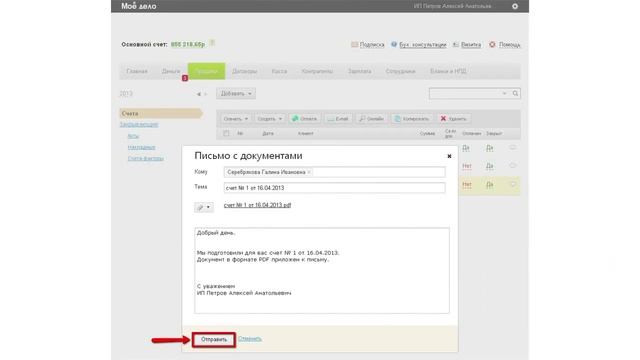The height and width of the screenshot is (360, 640).
Task: Open the Создать dropdown in the toolbar
Action: point(269,119)
